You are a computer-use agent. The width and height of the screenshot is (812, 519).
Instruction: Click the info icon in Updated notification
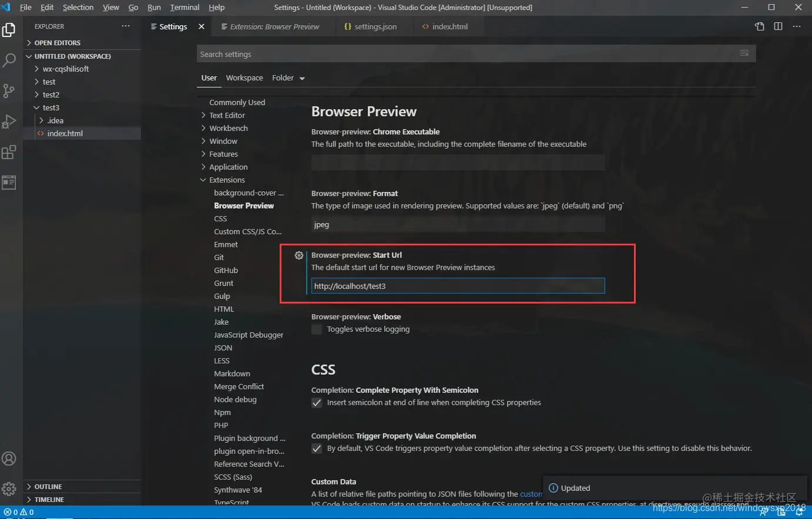[553, 488]
